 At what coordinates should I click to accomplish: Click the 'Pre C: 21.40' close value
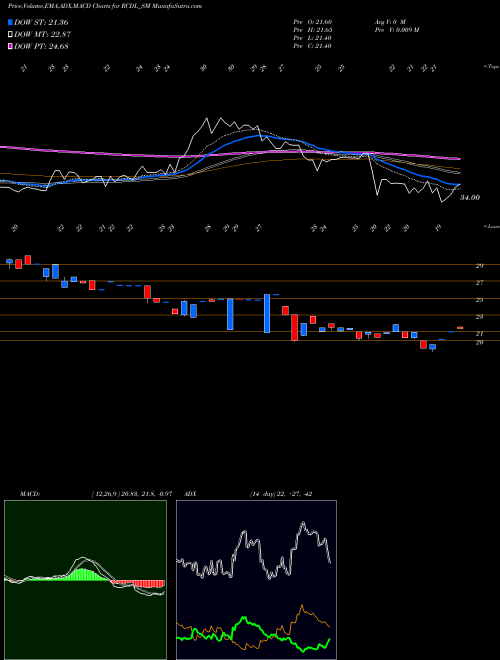pos(313,46)
